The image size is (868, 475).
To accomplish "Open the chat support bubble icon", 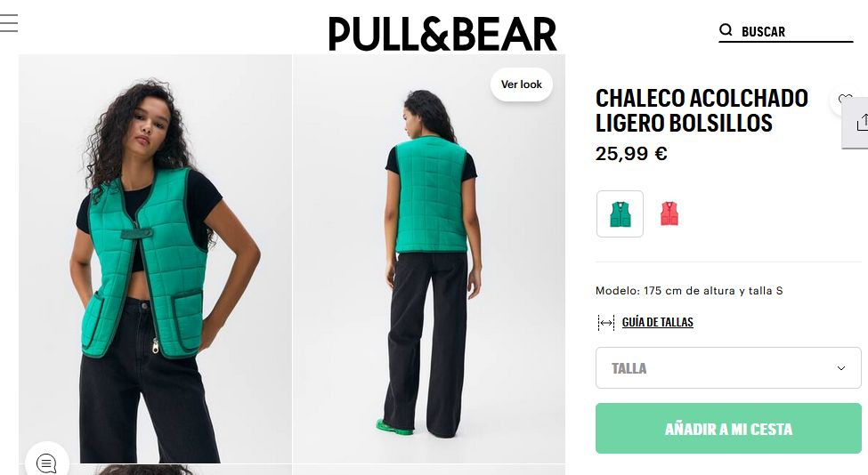I will click(46, 463).
